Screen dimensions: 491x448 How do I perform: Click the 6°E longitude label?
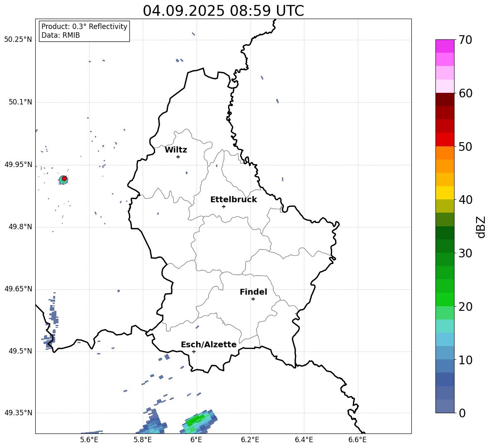(196, 440)
